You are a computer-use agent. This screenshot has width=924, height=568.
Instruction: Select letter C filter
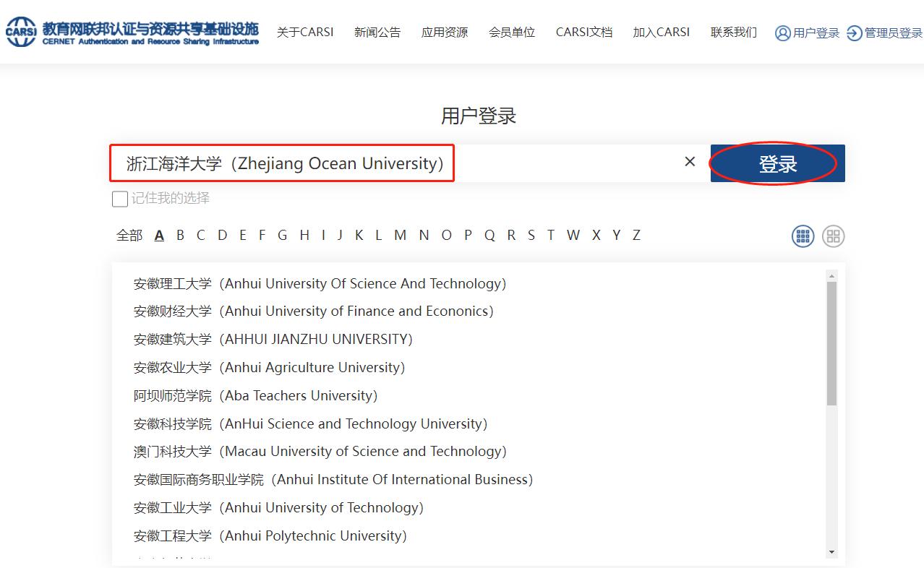click(x=200, y=235)
